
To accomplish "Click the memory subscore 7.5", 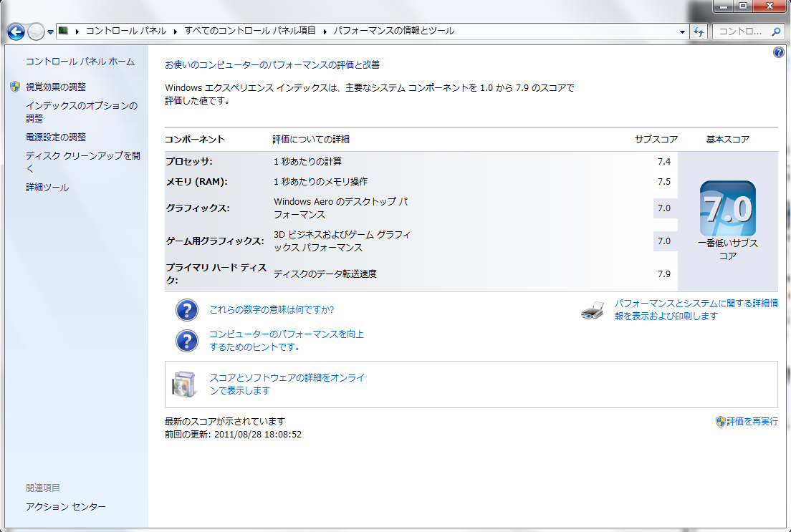I will click(664, 182).
